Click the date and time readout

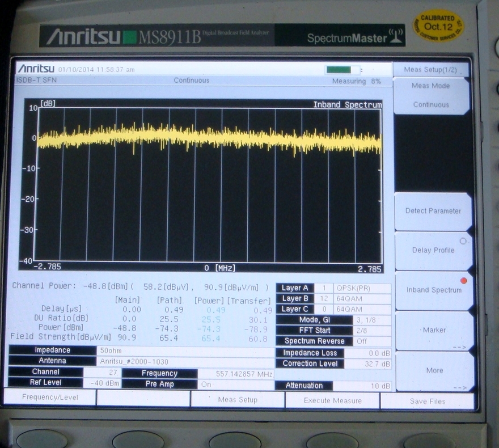pyautogui.click(x=96, y=69)
